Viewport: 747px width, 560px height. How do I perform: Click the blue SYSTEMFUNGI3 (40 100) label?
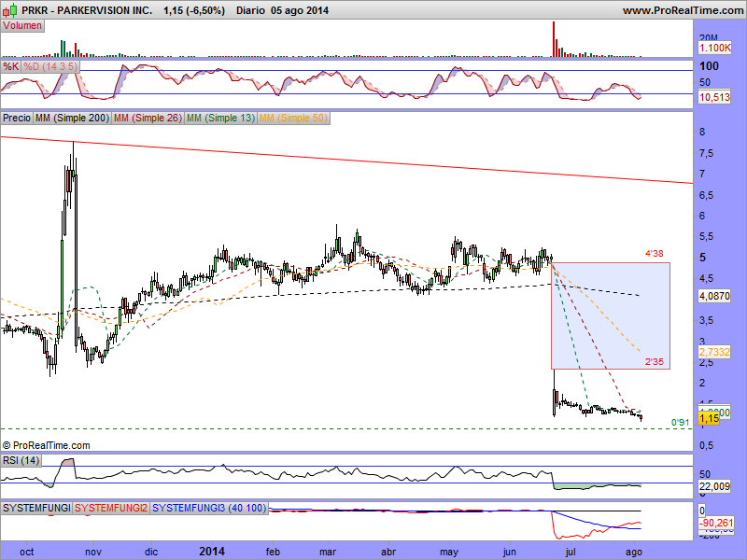coord(209,508)
